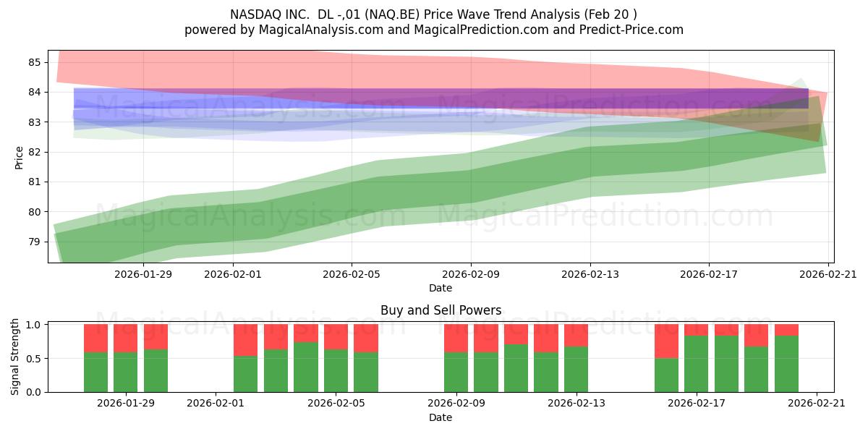Click 2026-02-13 date tick under the price chart
The image size is (868, 434).
pos(590,274)
